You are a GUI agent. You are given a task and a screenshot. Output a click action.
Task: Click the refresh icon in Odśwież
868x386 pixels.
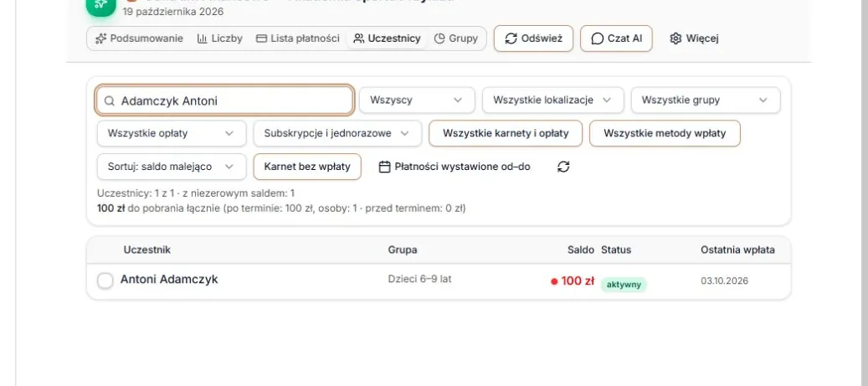click(x=511, y=39)
